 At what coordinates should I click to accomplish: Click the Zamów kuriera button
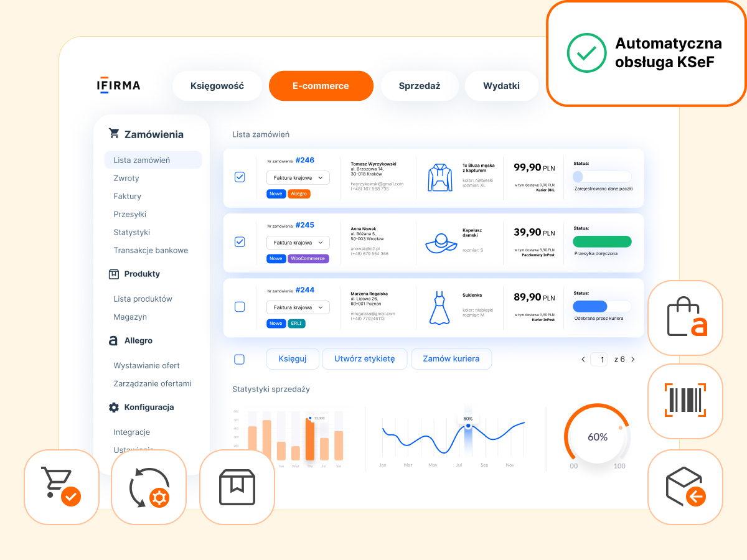pyautogui.click(x=451, y=359)
